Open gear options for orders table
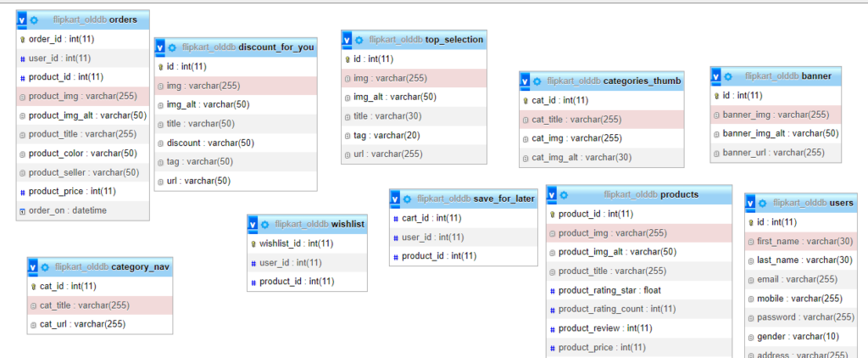The height and width of the screenshot is (358, 868). 34,20
